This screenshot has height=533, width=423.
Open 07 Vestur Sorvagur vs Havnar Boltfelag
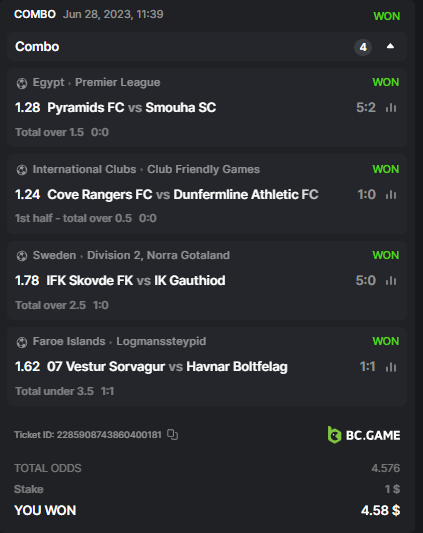tap(167, 366)
